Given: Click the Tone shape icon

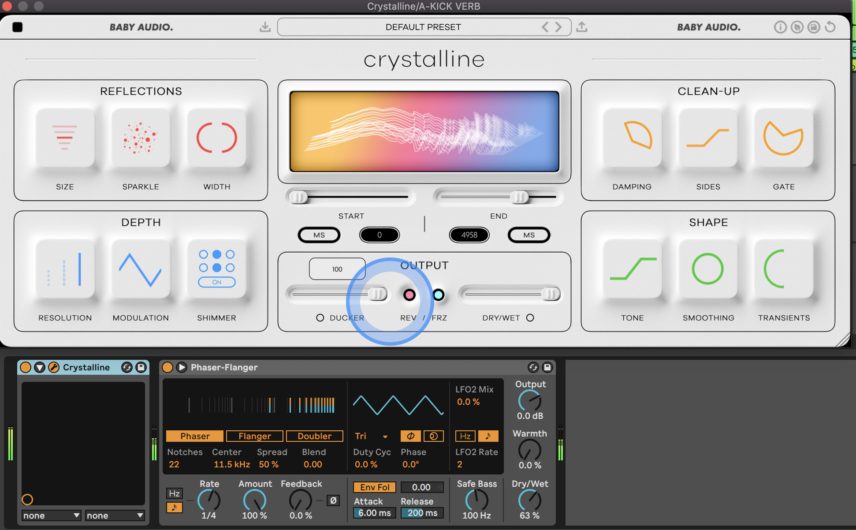Looking at the screenshot, I should pyautogui.click(x=632, y=269).
